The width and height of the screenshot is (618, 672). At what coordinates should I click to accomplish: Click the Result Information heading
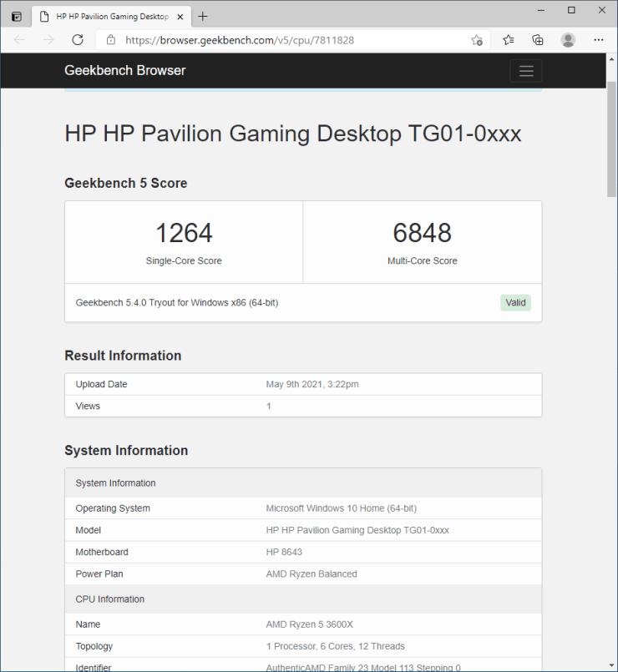point(123,356)
